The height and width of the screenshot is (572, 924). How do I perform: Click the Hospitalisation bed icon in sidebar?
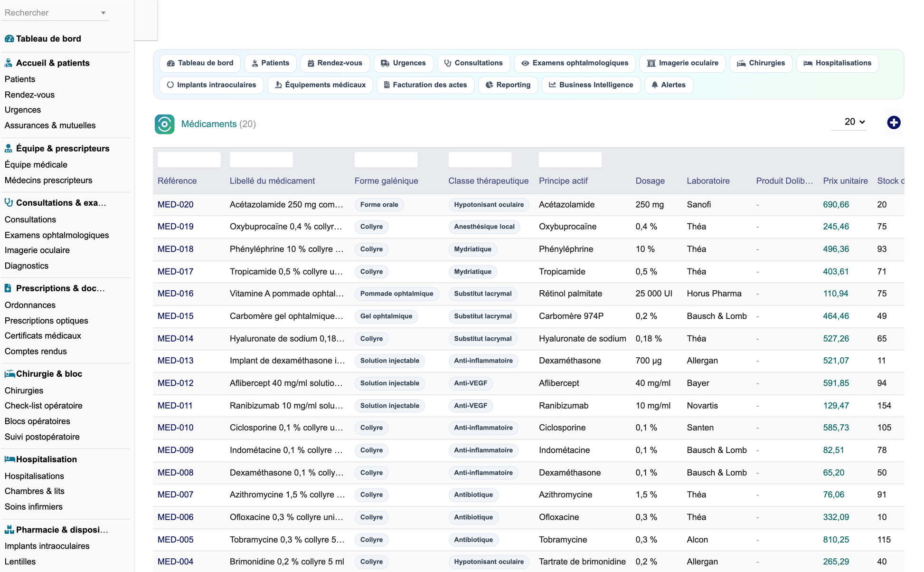9,459
